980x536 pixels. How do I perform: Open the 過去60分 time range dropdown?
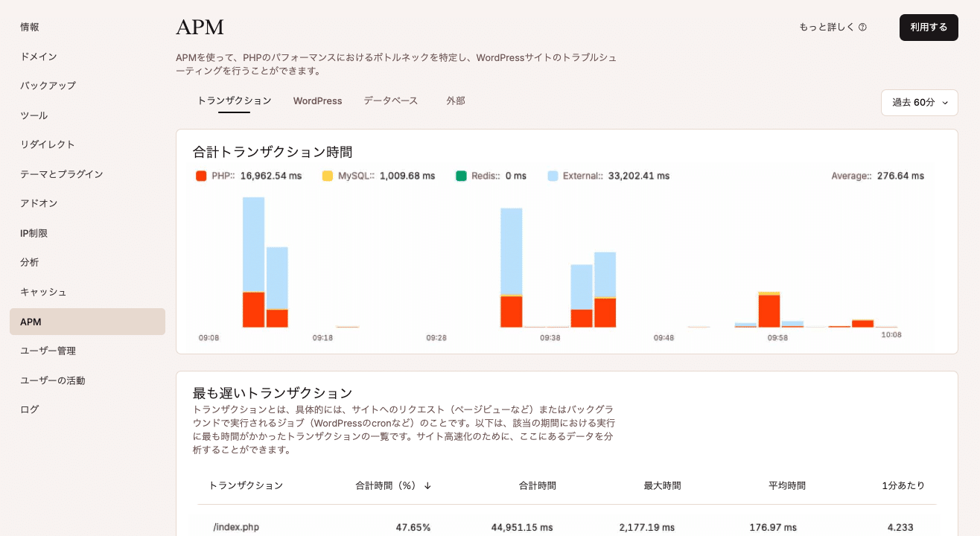click(919, 103)
